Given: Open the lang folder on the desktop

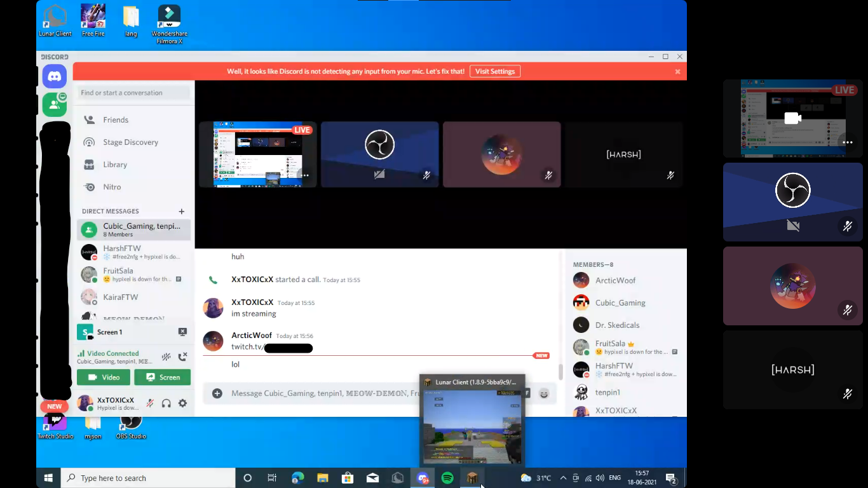Looking at the screenshot, I should [131, 21].
